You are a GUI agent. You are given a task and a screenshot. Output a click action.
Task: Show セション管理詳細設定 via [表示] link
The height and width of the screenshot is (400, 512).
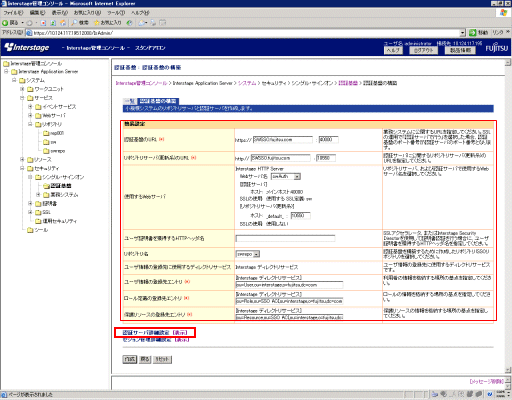pos(182,340)
